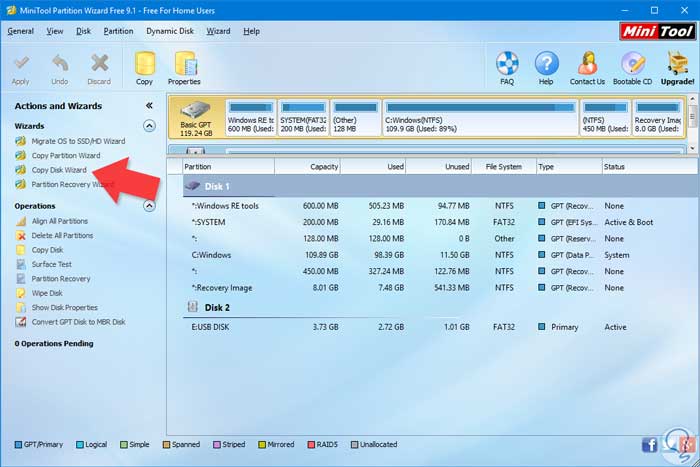Open the Help menu
This screenshot has width=700, height=467.
tap(251, 31)
